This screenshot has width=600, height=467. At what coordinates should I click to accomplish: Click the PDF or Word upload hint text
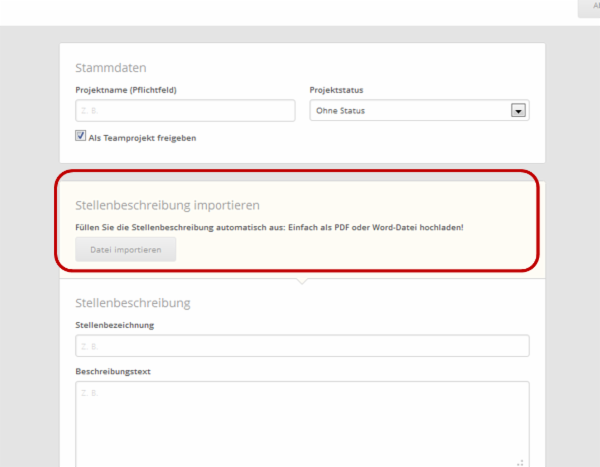point(269,227)
